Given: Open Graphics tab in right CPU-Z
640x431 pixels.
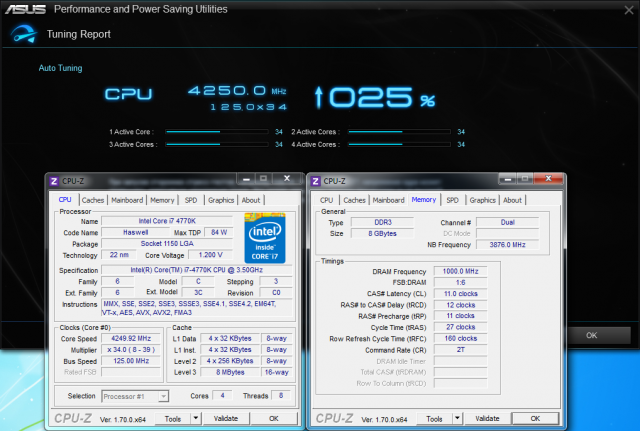Looking at the screenshot, I should (x=482, y=200).
